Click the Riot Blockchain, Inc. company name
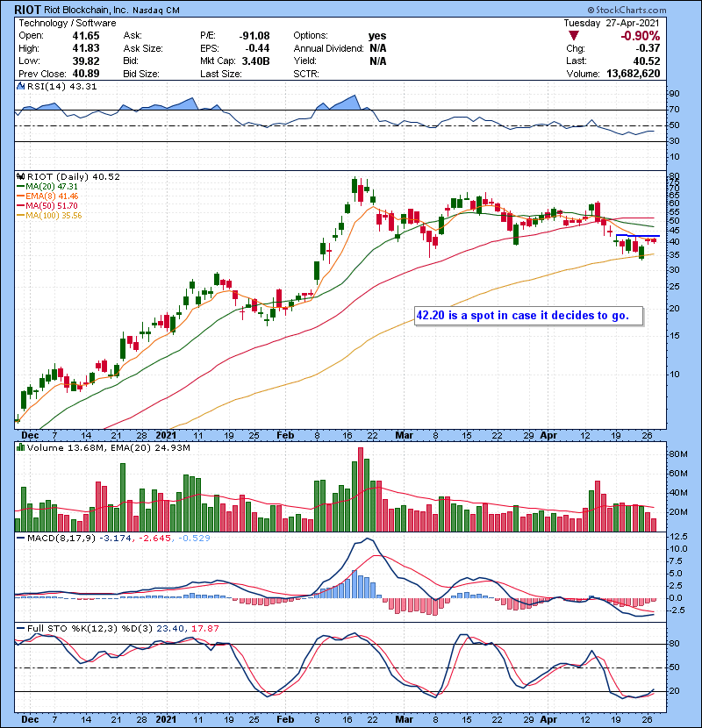This screenshot has height=728, width=702. (x=86, y=10)
